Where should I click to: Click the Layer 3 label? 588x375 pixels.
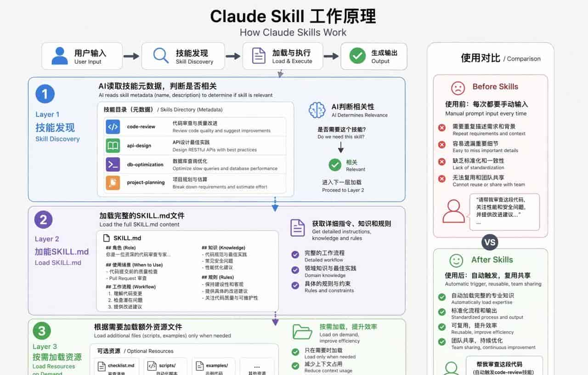pyautogui.click(x=45, y=347)
